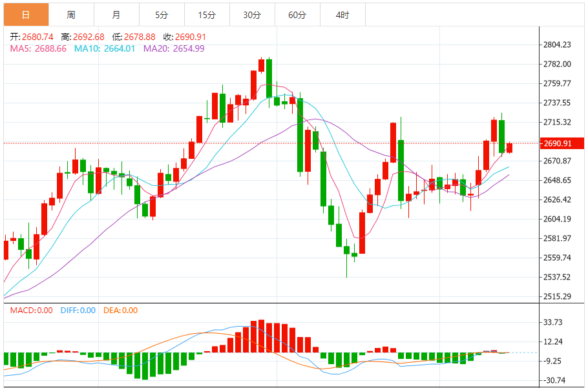Image resolution: width=588 pixels, height=388 pixels.
Task: Click the 2515.29 price axis label
Action: coord(557,296)
